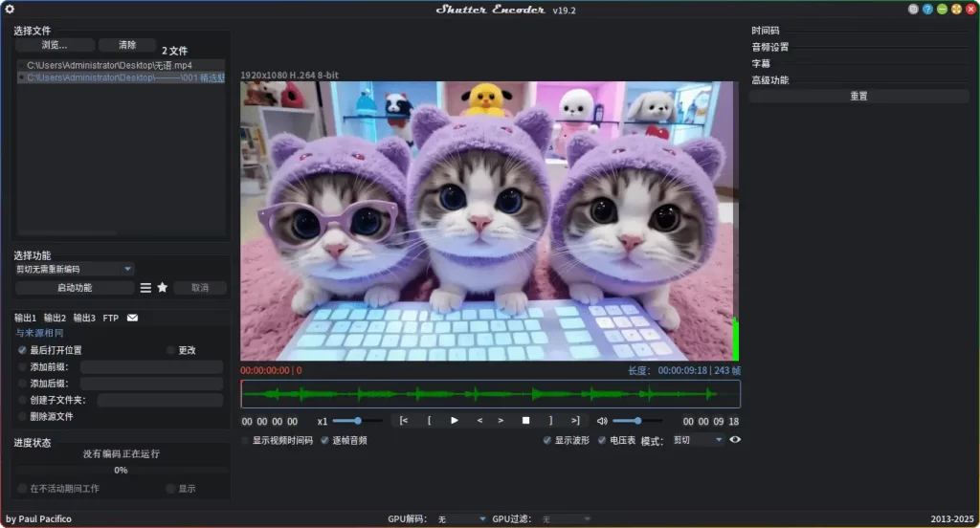The width and height of the screenshot is (980, 528).
Task: Open the 模式 剪切 dropdown
Action: 698,440
